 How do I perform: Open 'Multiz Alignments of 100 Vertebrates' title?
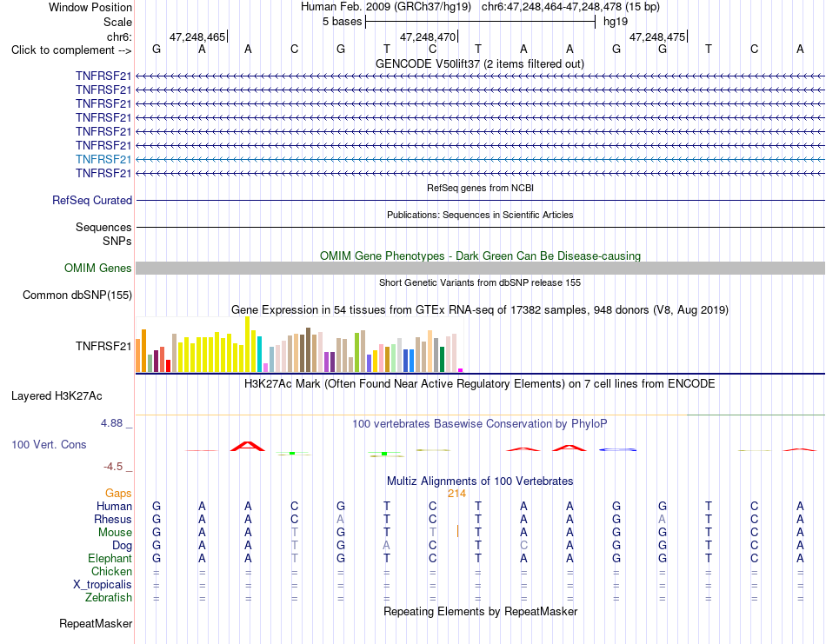480,481
